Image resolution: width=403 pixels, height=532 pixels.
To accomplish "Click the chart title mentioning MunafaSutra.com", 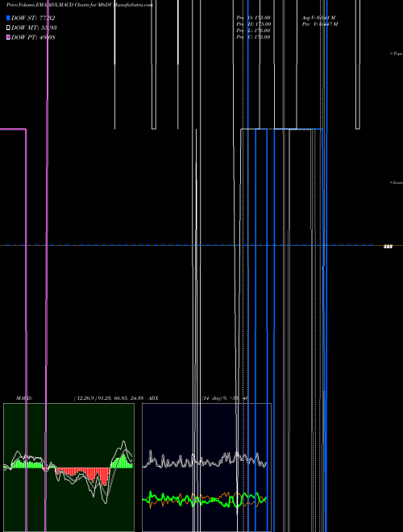I will point(80,5).
